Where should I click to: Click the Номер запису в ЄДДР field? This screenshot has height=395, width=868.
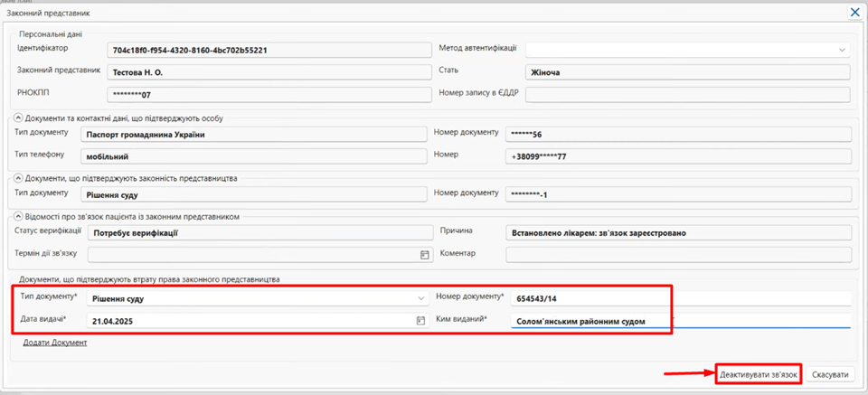click(x=687, y=95)
